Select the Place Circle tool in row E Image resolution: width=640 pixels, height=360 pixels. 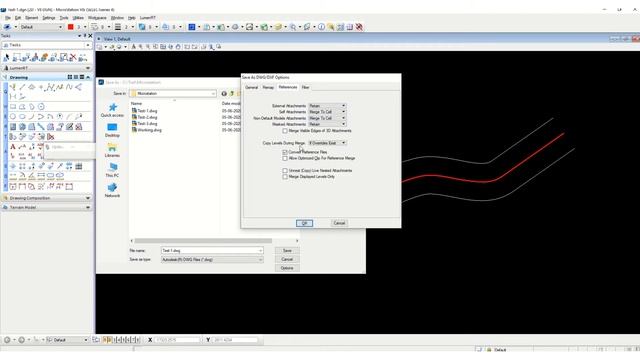pyautogui.click(x=13, y=117)
